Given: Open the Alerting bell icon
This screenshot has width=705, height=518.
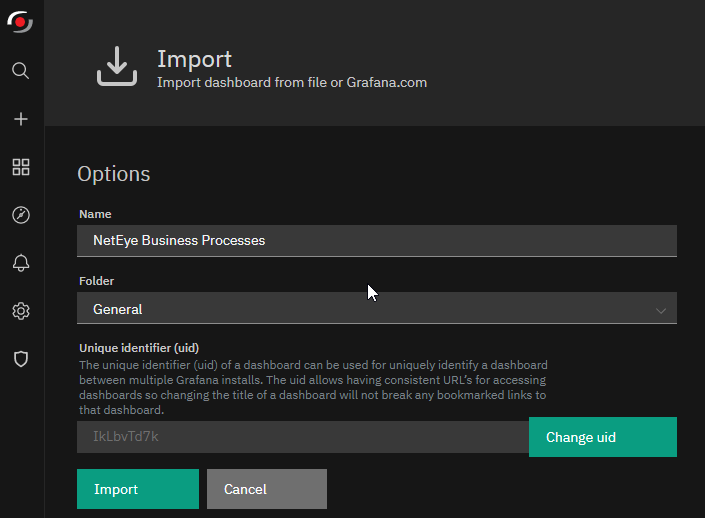Looking at the screenshot, I should [21, 263].
